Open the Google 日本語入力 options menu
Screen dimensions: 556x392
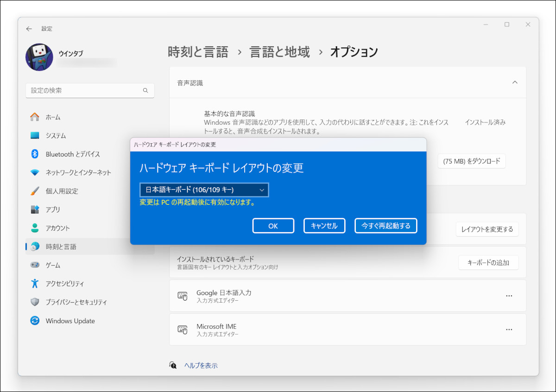(x=509, y=296)
